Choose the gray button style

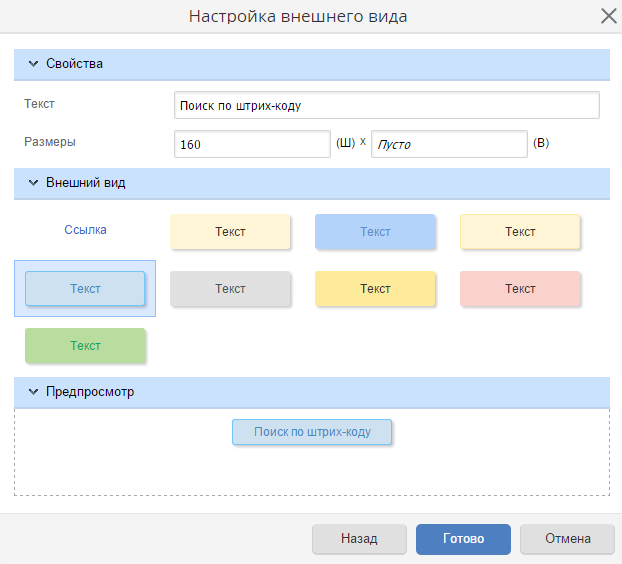pyautogui.click(x=230, y=288)
